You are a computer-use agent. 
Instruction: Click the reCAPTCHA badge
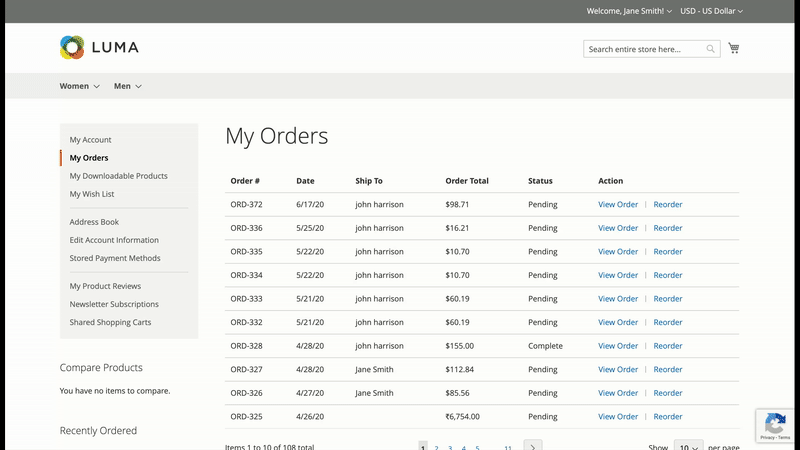[x=777, y=425]
